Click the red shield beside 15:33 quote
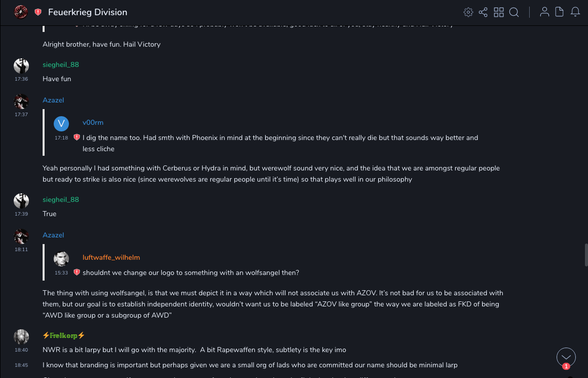 tap(77, 272)
